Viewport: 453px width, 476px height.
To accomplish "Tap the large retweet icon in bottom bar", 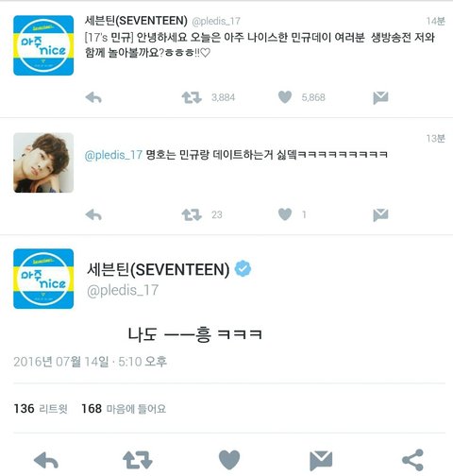I will point(138,460).
